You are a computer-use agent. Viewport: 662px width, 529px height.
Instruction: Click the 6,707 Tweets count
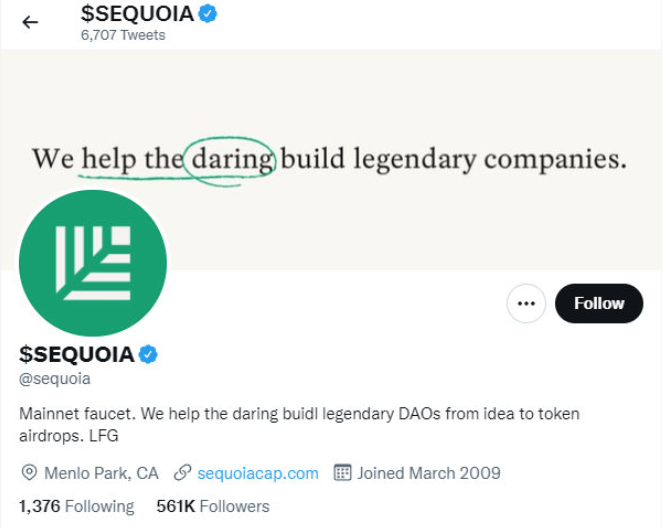(x=123, y=35)
